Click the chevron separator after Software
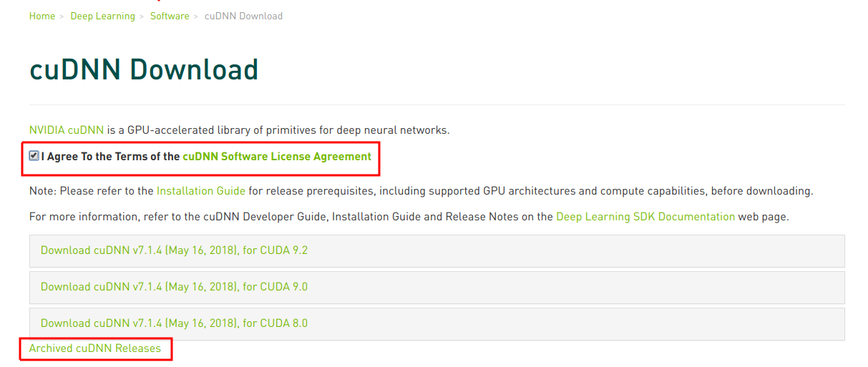The image size is (868, 367). coord(197,16)
